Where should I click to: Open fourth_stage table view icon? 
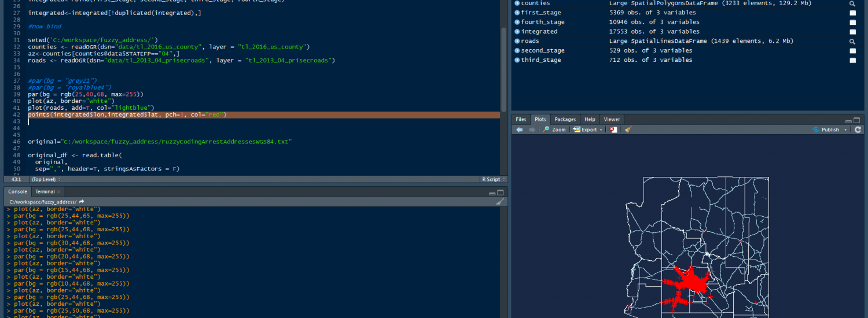pyautogui.click(x=852, y=23)
